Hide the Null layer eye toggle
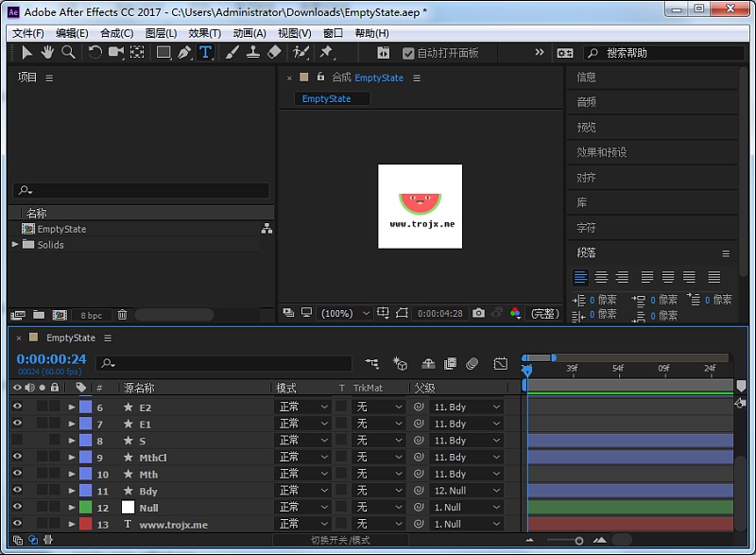Screen dimensions: 756x555 [x=17, y=507]
